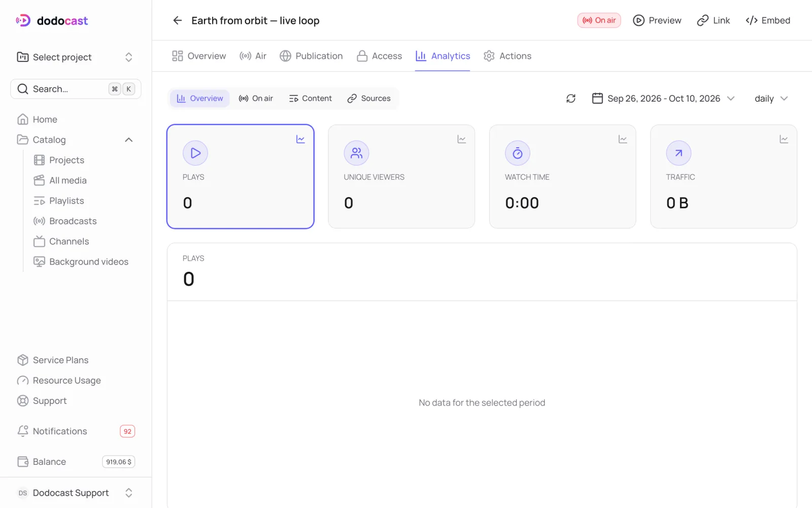Go back with the left arrow
Viewport: 812px width, 508px height.
tap(177, 20)
